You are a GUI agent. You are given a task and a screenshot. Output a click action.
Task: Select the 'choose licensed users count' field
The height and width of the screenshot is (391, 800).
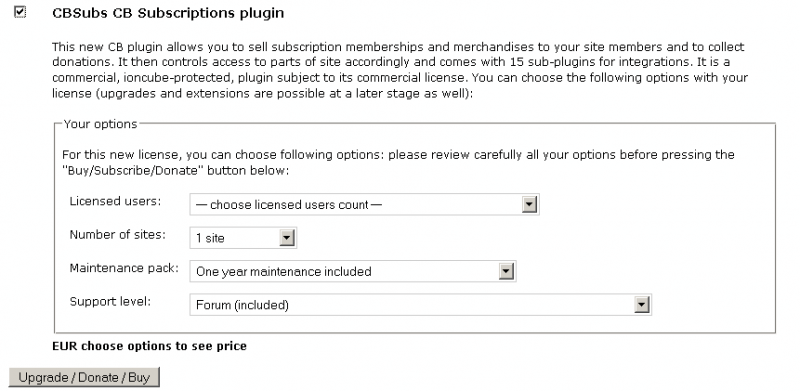click(x=364, y=205)
